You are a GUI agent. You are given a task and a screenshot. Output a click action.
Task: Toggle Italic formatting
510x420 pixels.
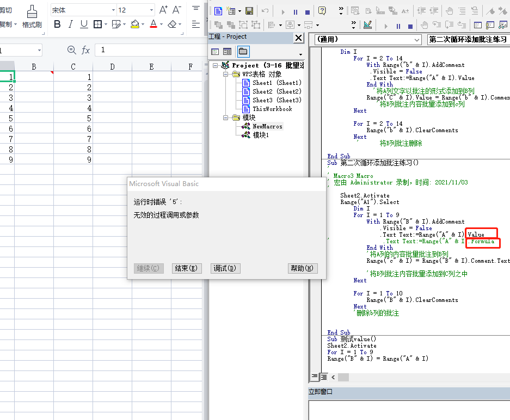coord(70,24)
